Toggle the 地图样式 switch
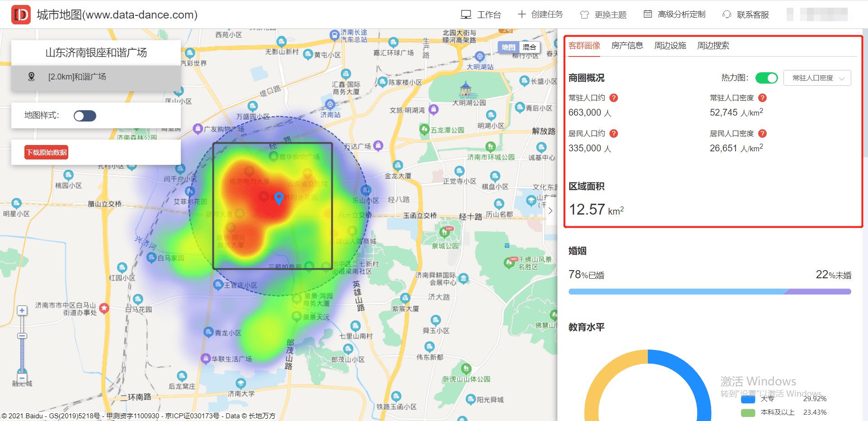The height and width of the screenshot is (421, 868). click(x=85, y=116)
